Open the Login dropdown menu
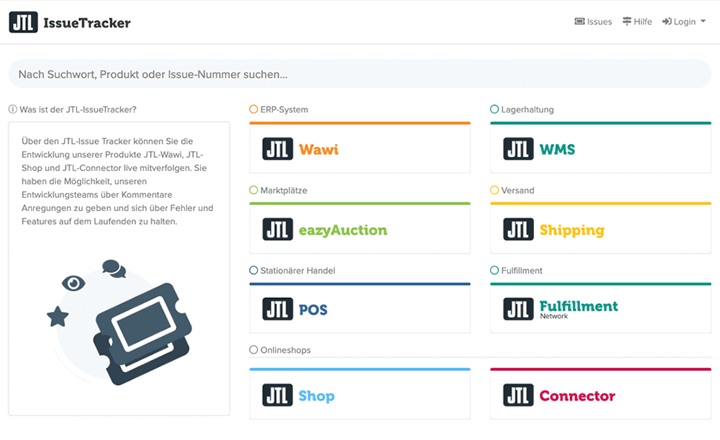Viewport: 720px width, 440px height. (684, 21)
